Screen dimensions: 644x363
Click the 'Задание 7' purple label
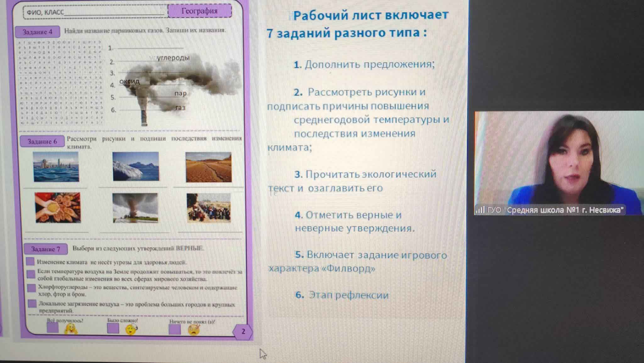[x=46, y=249]
